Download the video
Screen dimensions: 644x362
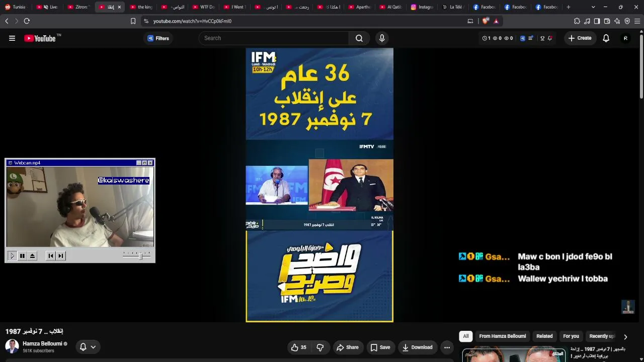418,347
